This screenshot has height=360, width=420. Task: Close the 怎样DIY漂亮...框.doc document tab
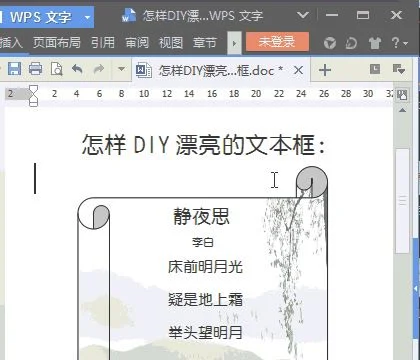point(299,70)
